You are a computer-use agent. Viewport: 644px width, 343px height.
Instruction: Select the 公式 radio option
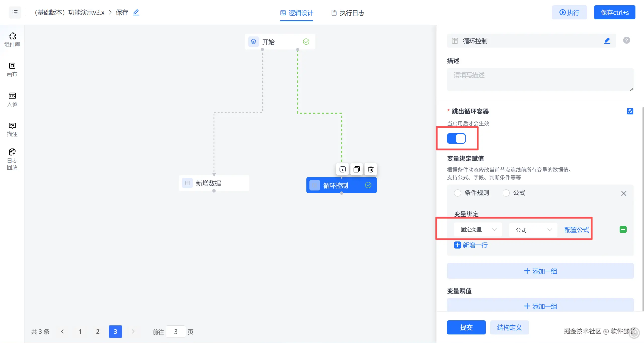tap(506, 193)
